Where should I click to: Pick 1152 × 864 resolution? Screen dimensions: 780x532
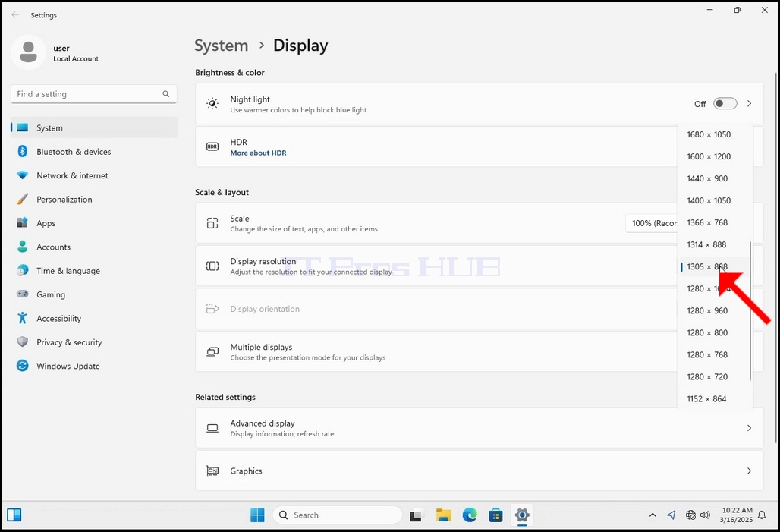coord(715,398)
